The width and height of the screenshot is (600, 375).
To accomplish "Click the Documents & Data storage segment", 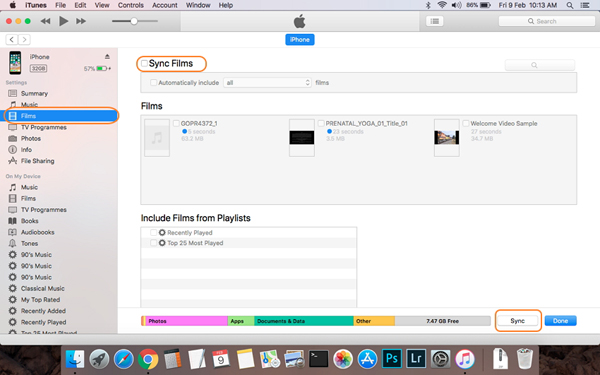I will click(x=304, y=321).
